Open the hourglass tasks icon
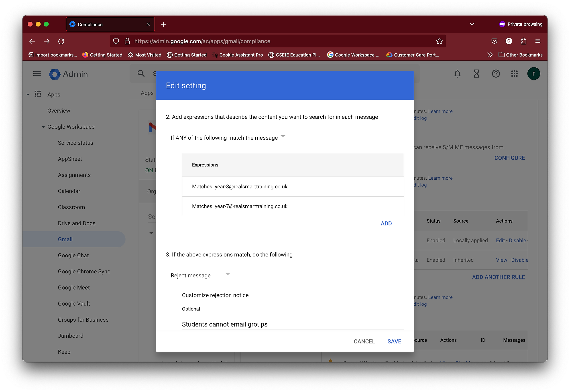Image resolution: width=570 pixels, height=392 pixels. 476,74
